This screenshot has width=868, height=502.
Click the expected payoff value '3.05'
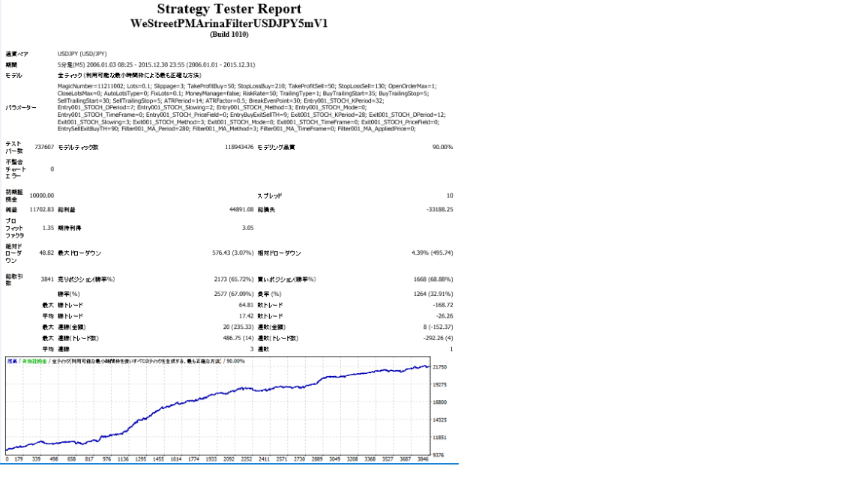(248, 228)
